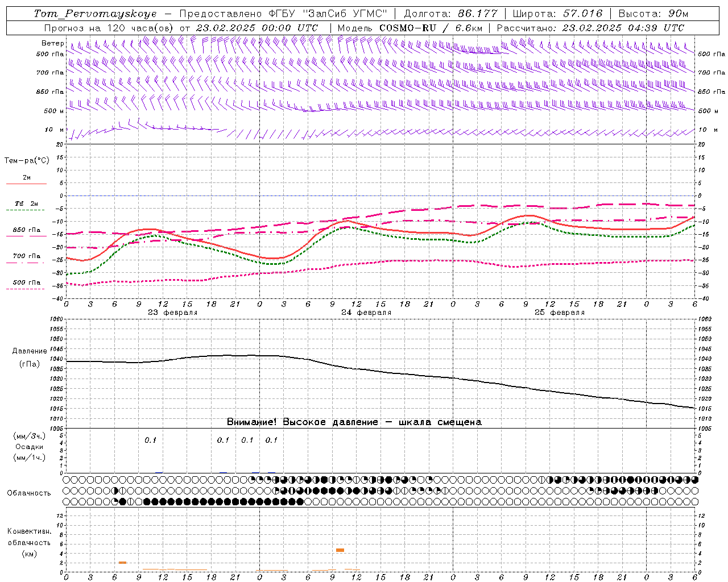Click the 700 гПа temperature legend entry
The width and height of the screenshot is (728, 582).
pyautogui.click(x=27, y=256)
